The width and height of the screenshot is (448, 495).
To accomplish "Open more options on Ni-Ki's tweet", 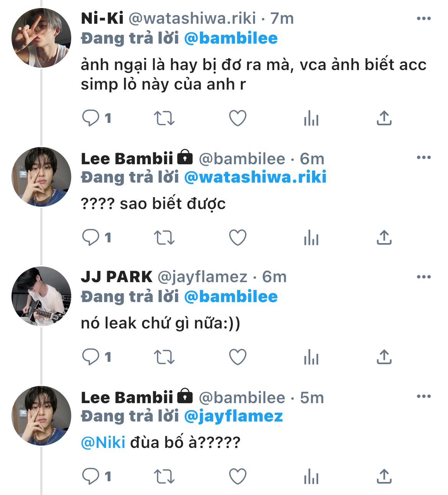I will pyautogui.click(x=423, y=19).
